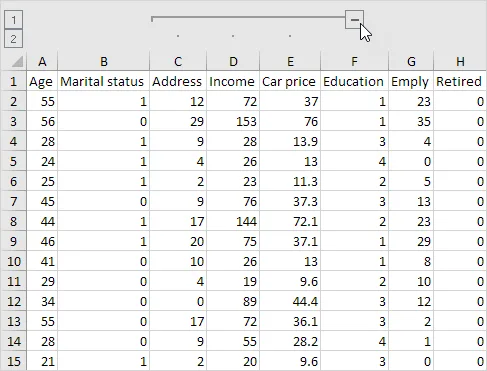The height and width of the screenshot is (371, 487).
Task: Click the Car price header cell
Action: [x=290, y=81]
